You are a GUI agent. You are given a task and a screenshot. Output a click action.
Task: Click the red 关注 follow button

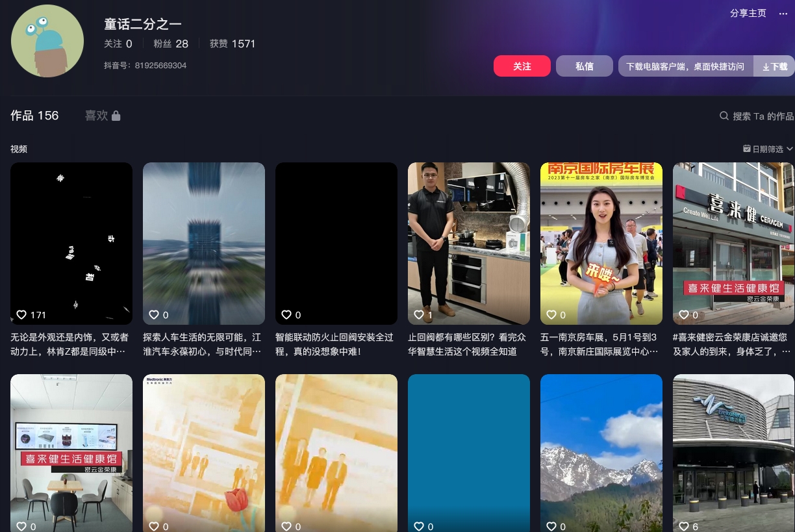[522, 66]
